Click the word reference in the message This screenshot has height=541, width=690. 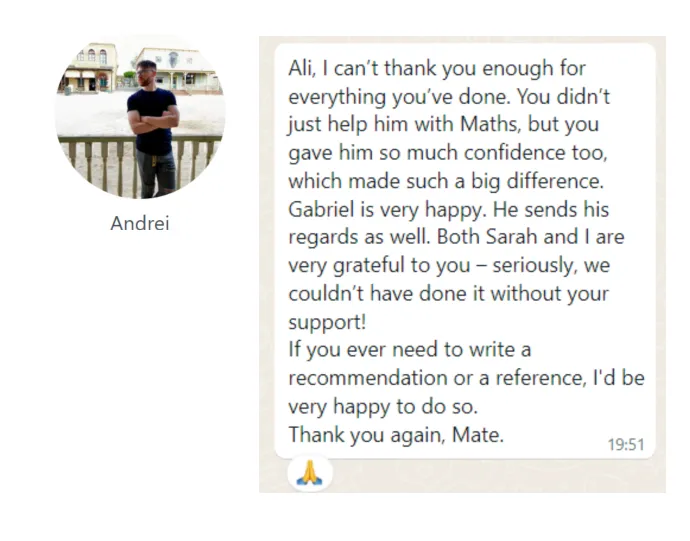click(541, 378)
